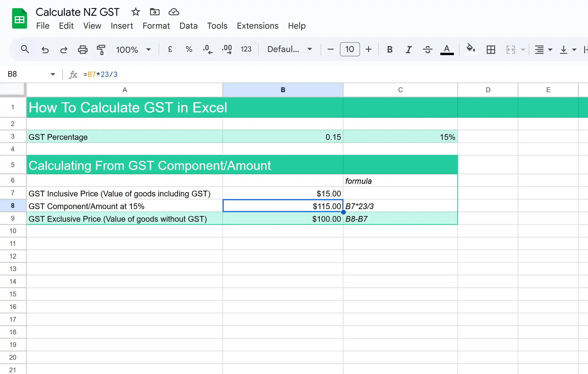Open the Default font dropdown
The width and height of the screenshot is (588, 374).
click(x=290, y=49)
